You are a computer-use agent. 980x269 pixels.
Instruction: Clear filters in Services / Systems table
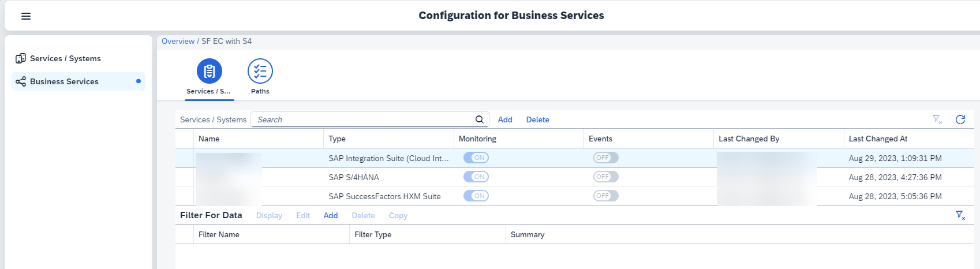937,119
